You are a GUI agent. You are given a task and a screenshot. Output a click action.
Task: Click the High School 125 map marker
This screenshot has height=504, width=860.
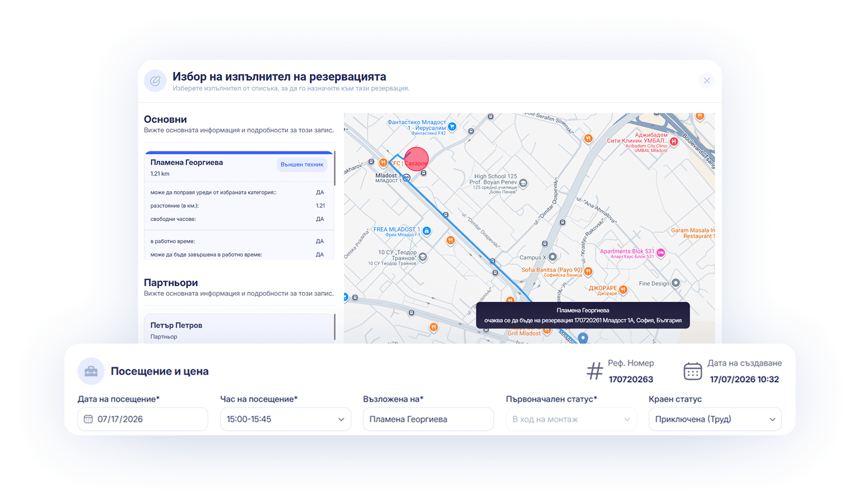click(523, 183)
